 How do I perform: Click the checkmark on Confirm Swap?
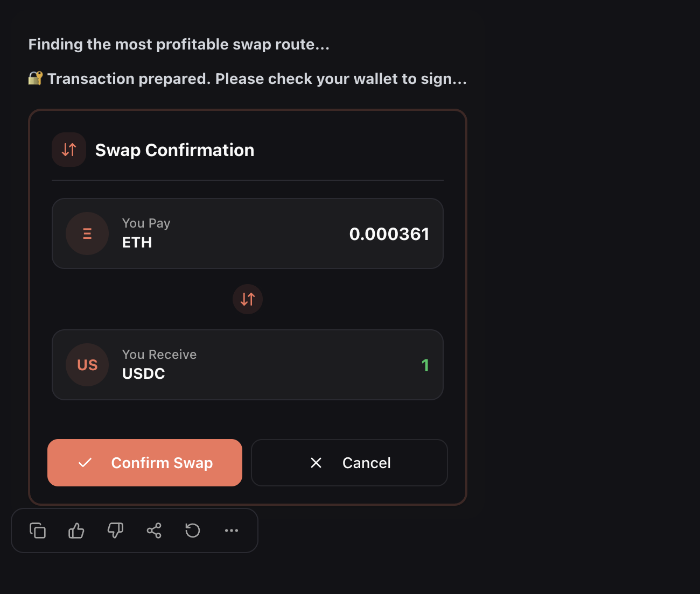pyautogui.click(x=85, y=463)
